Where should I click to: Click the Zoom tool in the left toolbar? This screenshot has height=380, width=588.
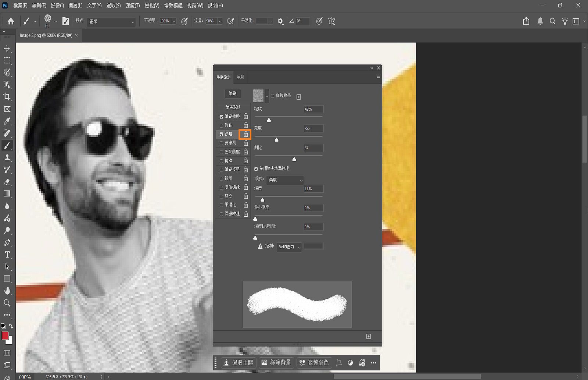(7, 303)
